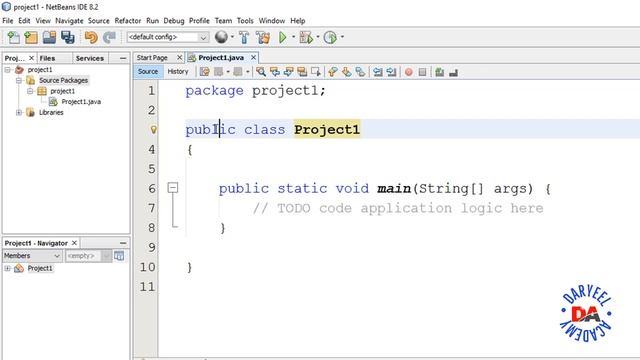This screenshot has height=360, width=640.
Task: Click the Profile Project clock icon
Action: click(330, 37)
